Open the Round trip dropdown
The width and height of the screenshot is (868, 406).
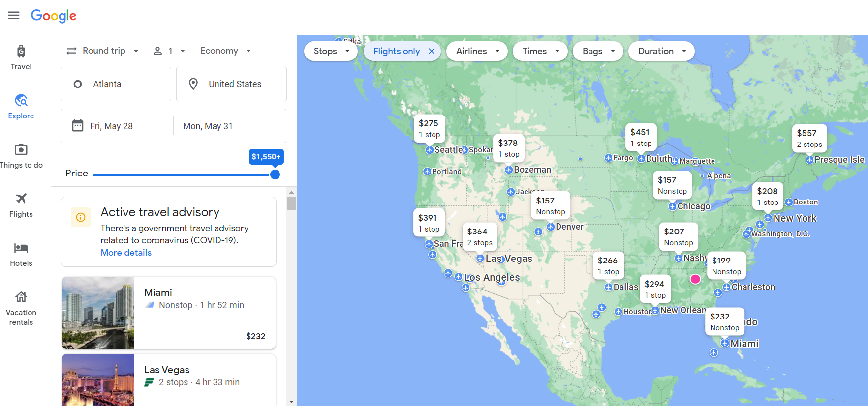(x=103, y=51)
